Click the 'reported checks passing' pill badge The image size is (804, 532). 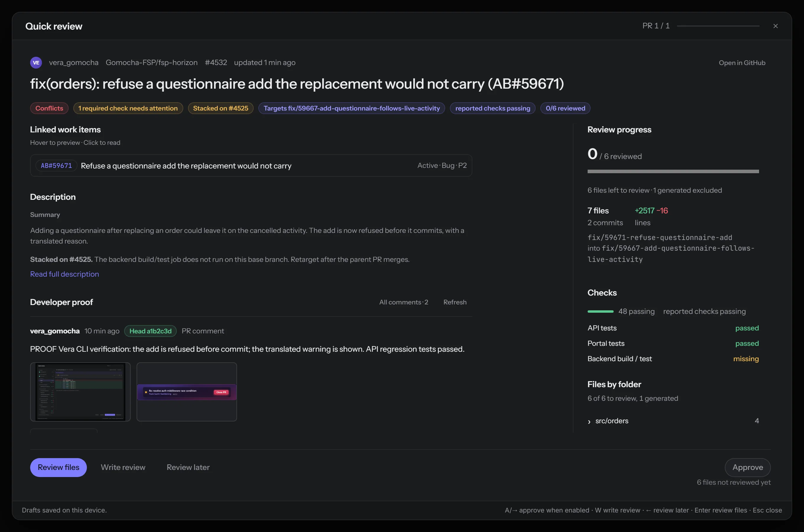coord(492,108)
